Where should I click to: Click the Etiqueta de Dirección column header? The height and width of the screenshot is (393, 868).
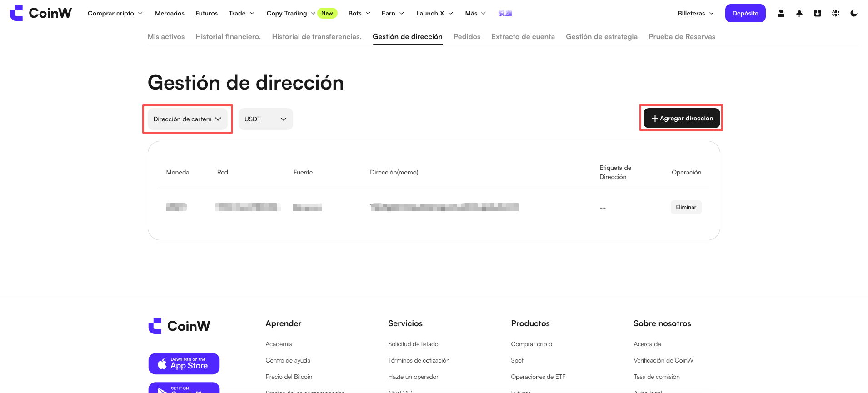(x=615, y=172)
